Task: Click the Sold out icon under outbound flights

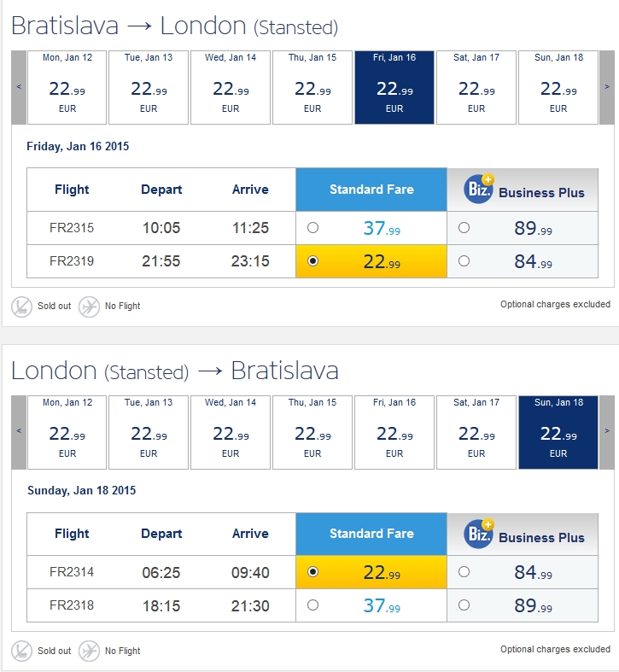Action: pos(21,307)
